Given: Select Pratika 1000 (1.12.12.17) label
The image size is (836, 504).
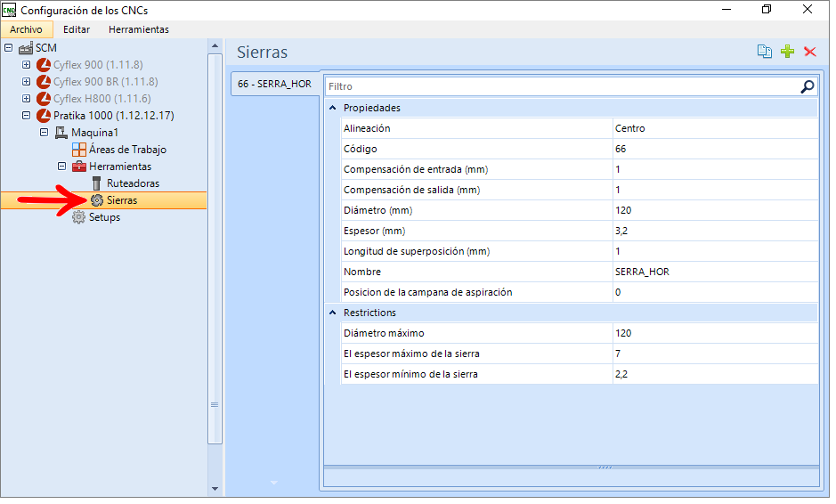Looking at the screenshot, I should point(114,116).
